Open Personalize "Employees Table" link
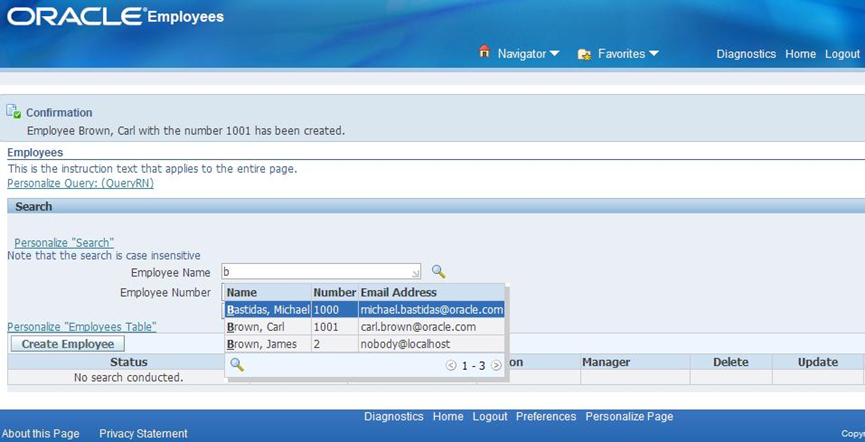Viewport: 865px width, 442px height. click(82, 327)
